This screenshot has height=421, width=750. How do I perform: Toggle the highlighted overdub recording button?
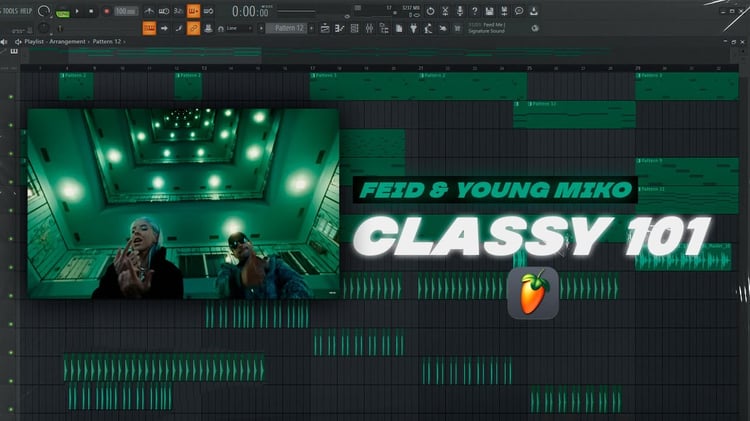(x=193, y=11)
